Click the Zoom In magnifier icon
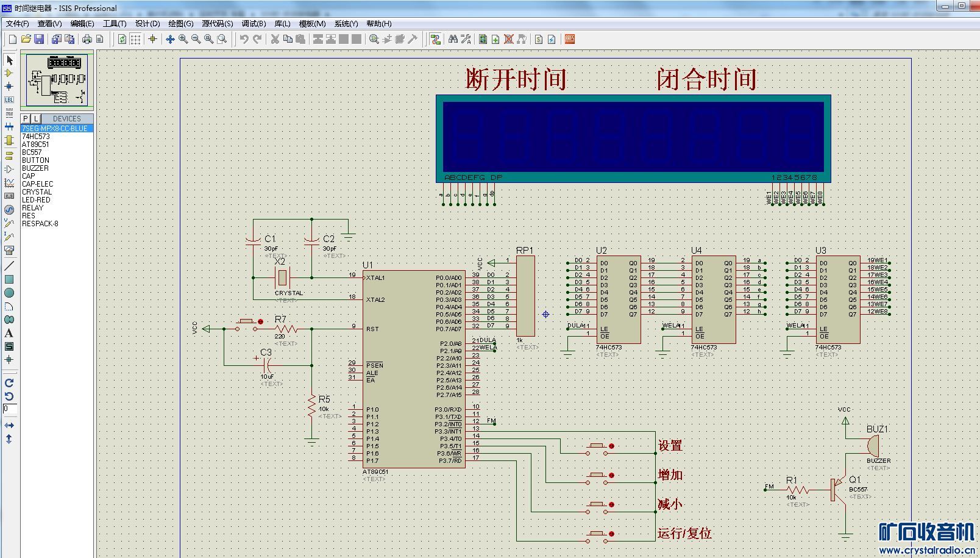Screen dimensions: 980x558 tap(183, 39)
